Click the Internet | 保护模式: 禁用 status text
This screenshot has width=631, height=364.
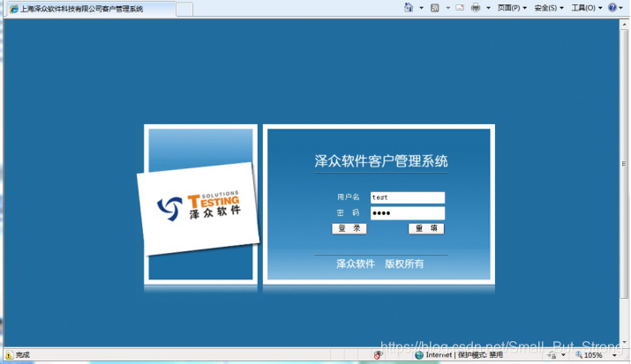[x=464, y=355]
